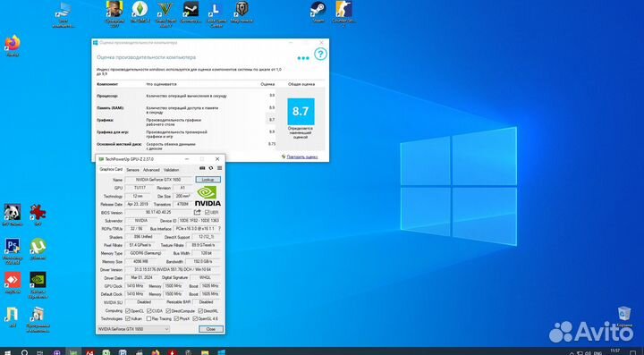
Task: Toggle the CUDA checkbox
Action: pos(149,311)
